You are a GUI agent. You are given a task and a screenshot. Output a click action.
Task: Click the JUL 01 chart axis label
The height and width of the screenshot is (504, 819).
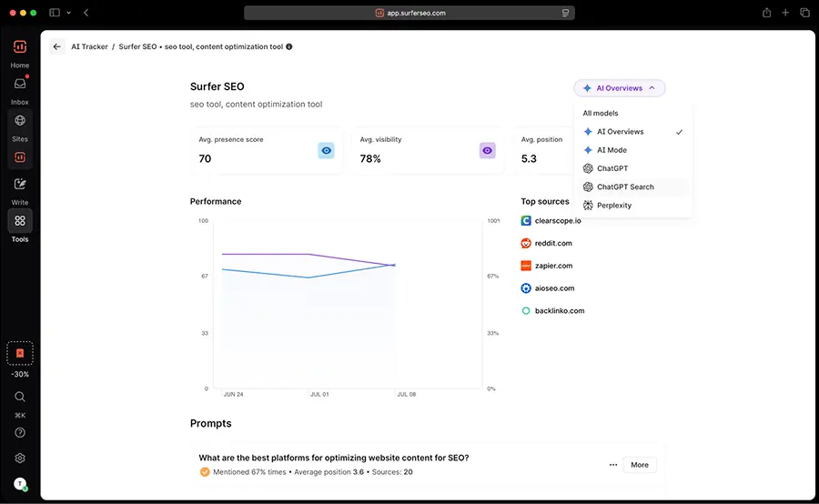pos(319,394)
